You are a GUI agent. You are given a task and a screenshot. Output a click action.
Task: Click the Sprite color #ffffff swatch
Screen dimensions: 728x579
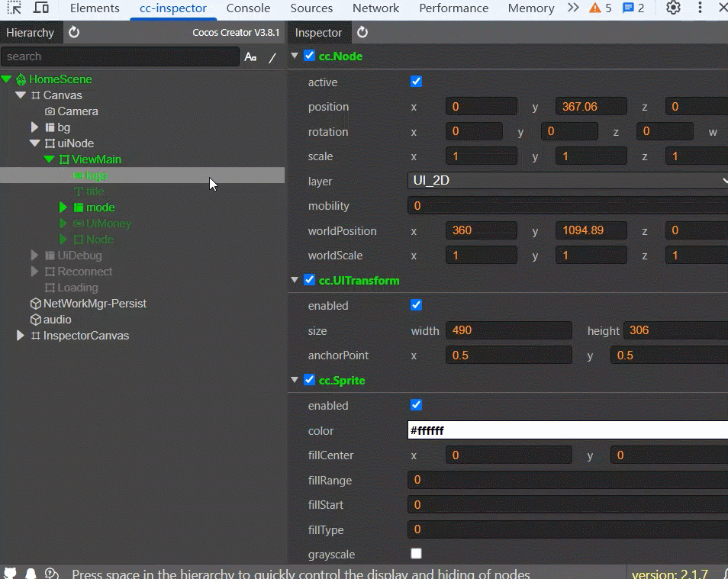tap(567, 430)
